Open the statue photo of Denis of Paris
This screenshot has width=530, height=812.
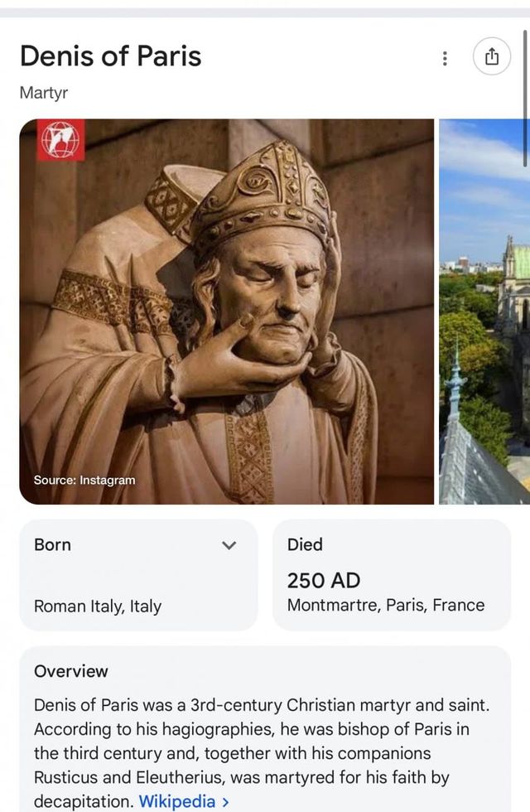224,311
